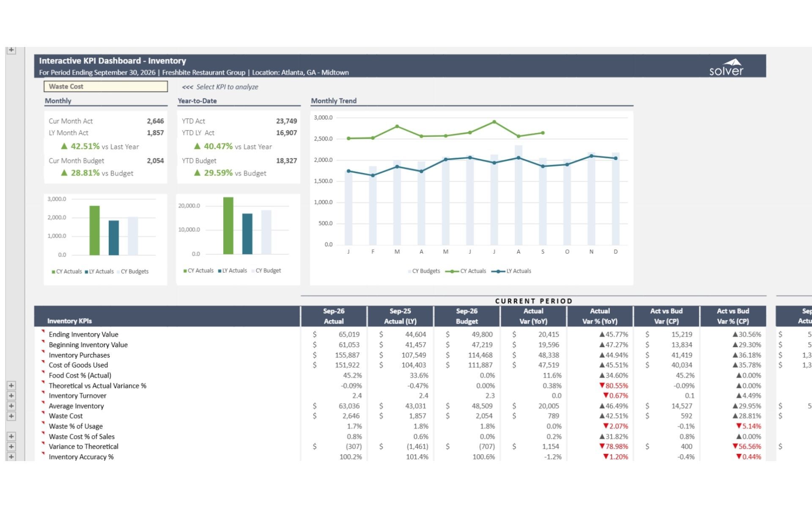Image resolution: width=812 pixels, height=508 pixels.
Task: Click the Solver logo in header
Action: (726, 67)
